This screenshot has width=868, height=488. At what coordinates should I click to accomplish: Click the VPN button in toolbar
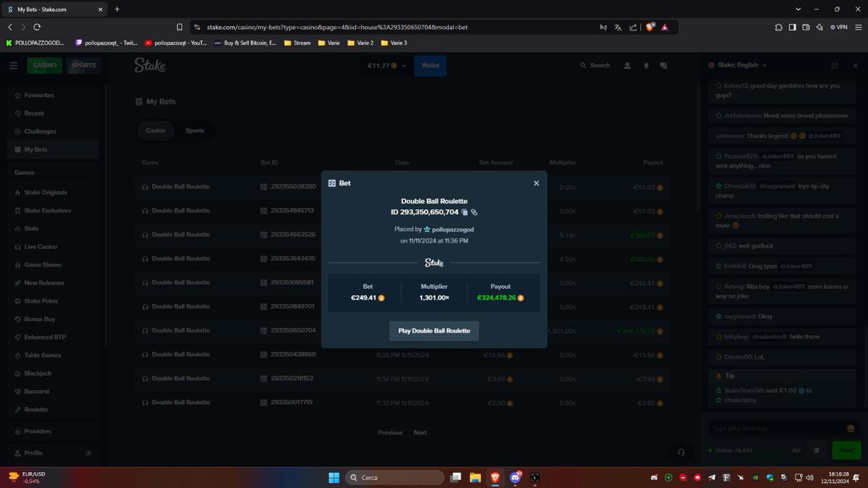pyautogui.click(x=840, y=27)
